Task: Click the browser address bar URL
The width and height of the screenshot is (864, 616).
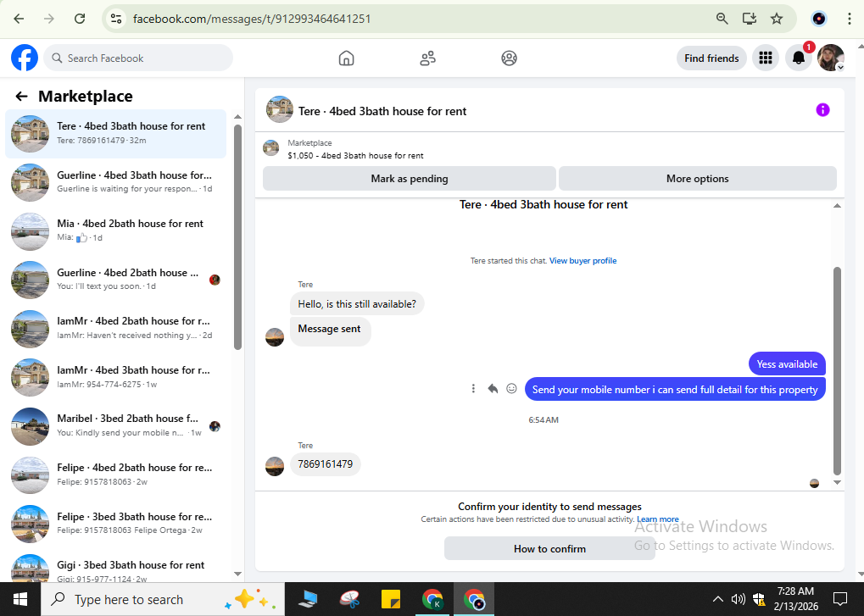Action: pyautogui.click(x=252, y=19)
